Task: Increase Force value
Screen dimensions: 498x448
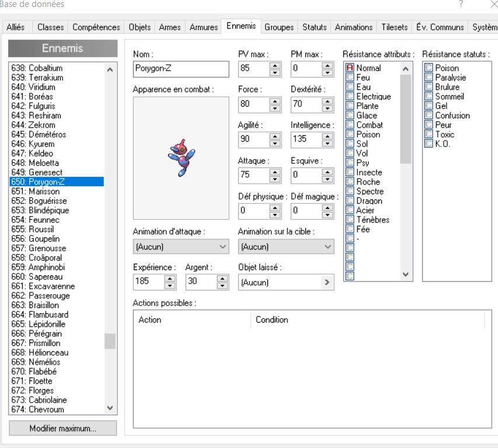Action: pyautogui.click(x=275, y=101)
